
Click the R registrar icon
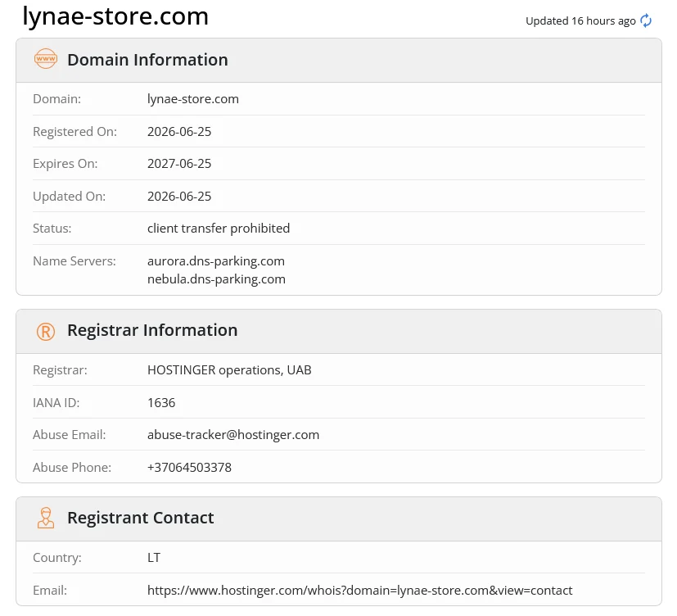[46, 331]
